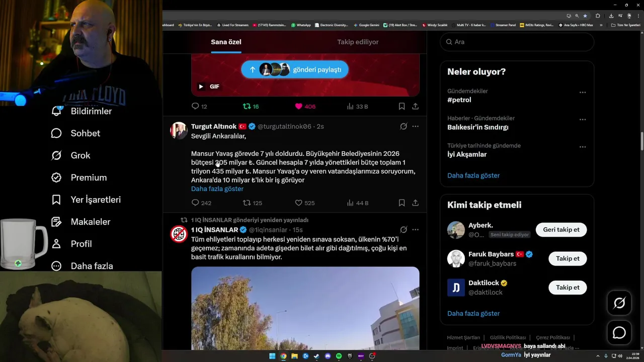Bookmark the post with 406 likes
The image size is (644, 362).
401,106
